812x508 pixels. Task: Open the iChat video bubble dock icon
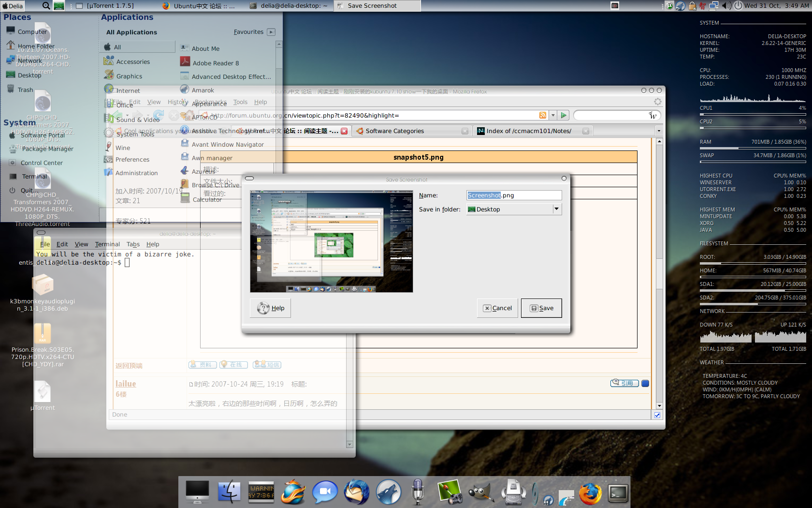point(324,493)
